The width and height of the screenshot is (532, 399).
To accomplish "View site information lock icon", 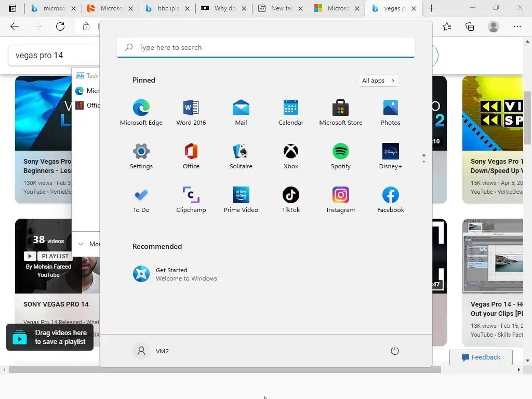I will (86, 26).
